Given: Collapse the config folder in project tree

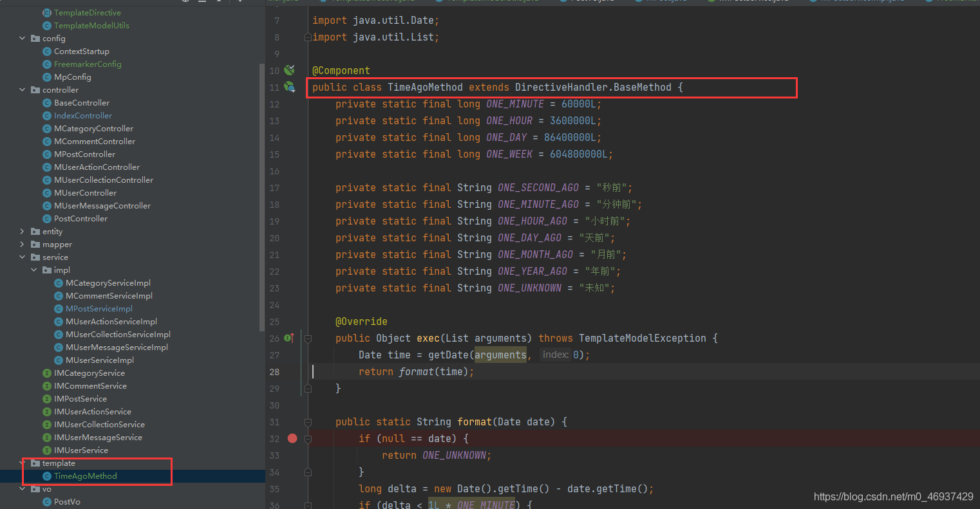Looking at the screenshot, I should click(23, 39).
